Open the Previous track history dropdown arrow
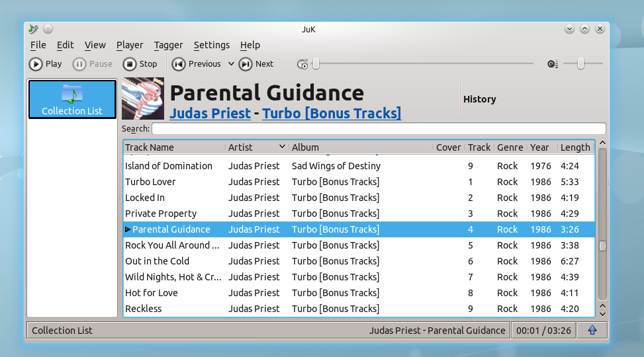This screenshot has height=357, width=644. (231, 64)
